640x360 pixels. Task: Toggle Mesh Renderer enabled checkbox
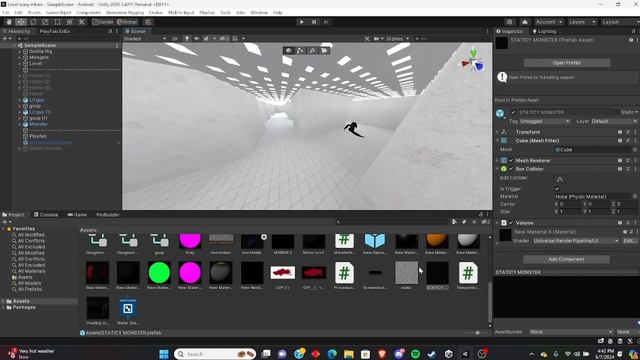511,160
